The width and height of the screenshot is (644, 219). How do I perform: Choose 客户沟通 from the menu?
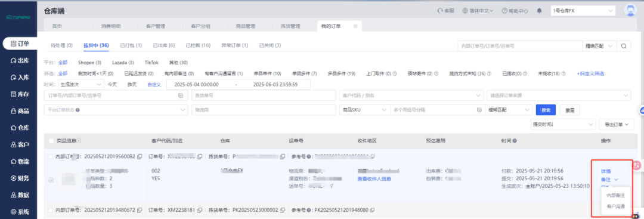(615, 206)
